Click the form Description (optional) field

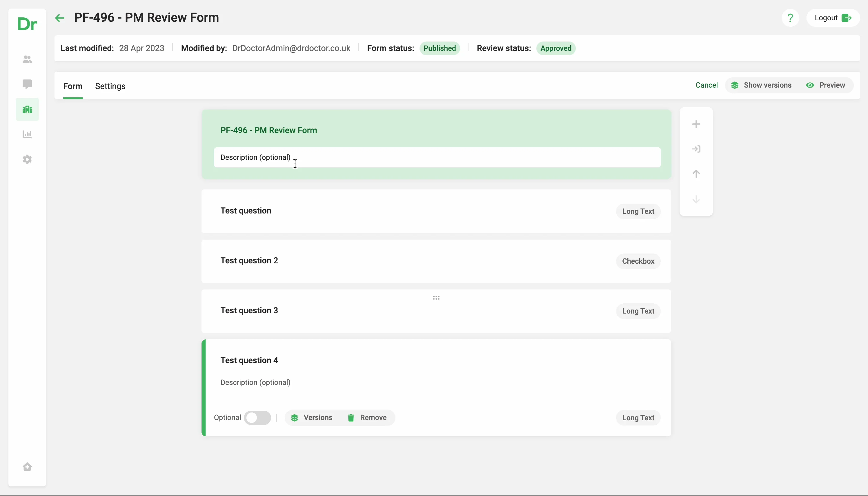(437, 158)
